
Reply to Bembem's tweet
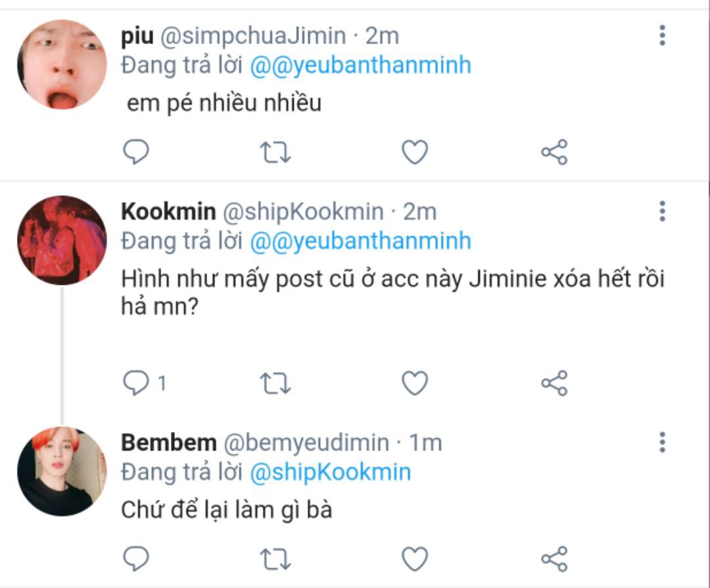(x=136, y=559)
